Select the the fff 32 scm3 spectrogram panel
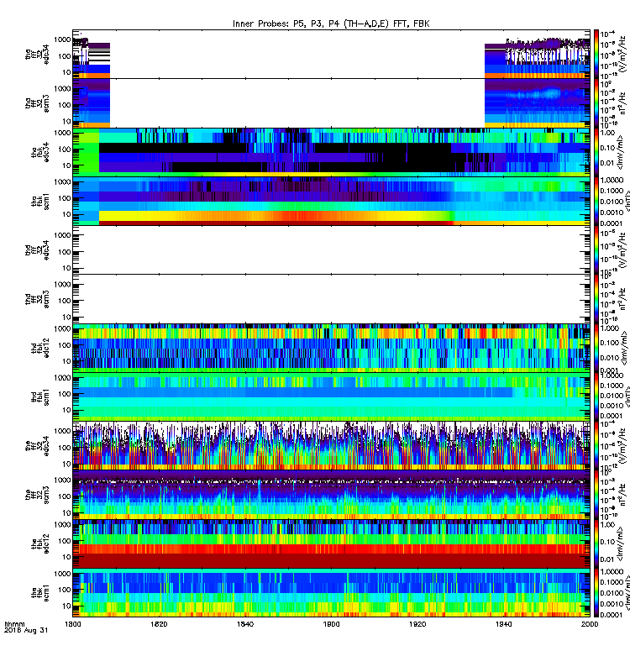The image size is (630, 672). coord(331,495)
